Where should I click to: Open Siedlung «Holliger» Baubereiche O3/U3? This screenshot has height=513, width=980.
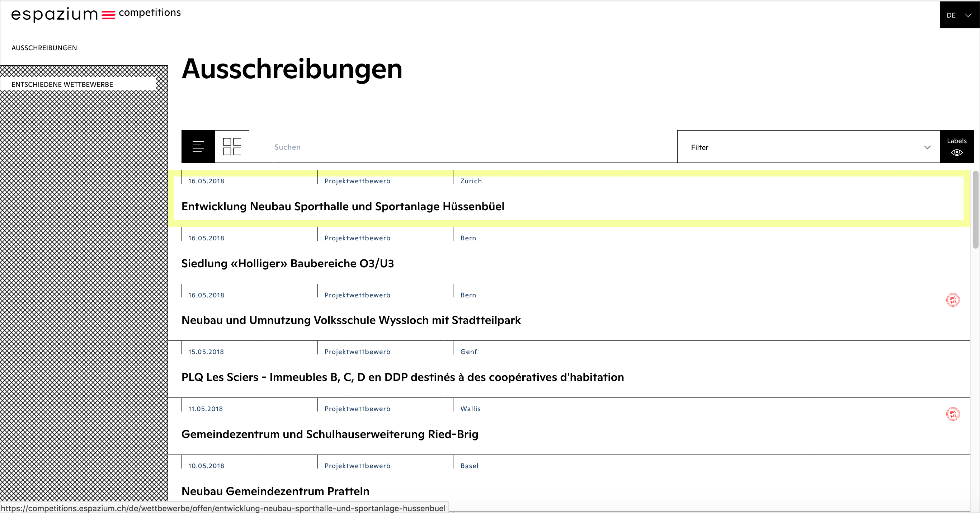(287, 263)
